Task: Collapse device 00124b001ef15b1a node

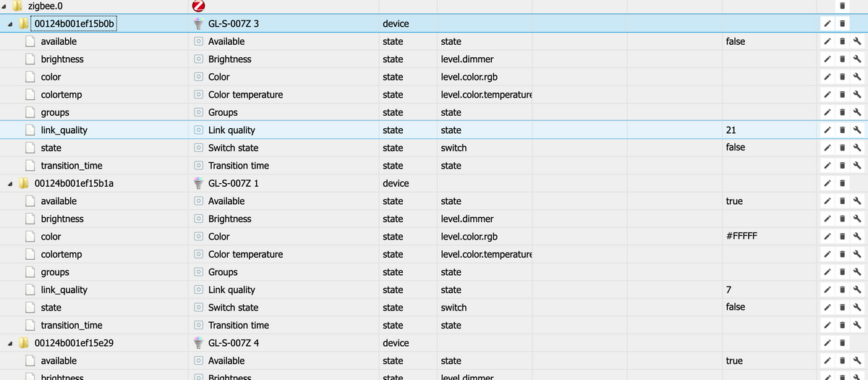Action: point(10,183)
